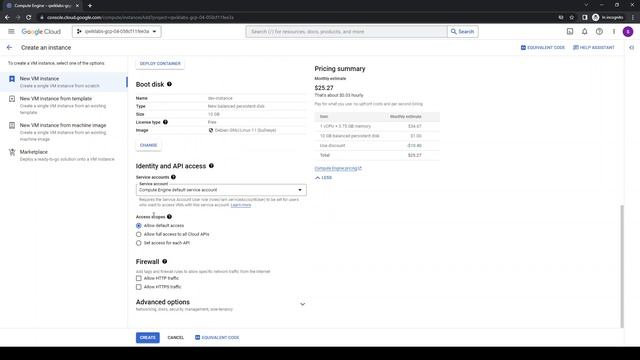Click the License type help icon

[165, 122]
